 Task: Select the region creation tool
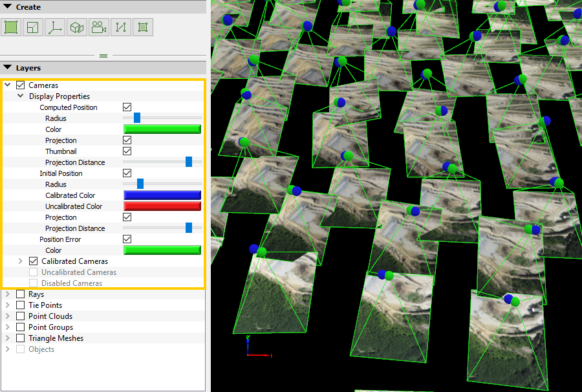[x=10, y=27]
